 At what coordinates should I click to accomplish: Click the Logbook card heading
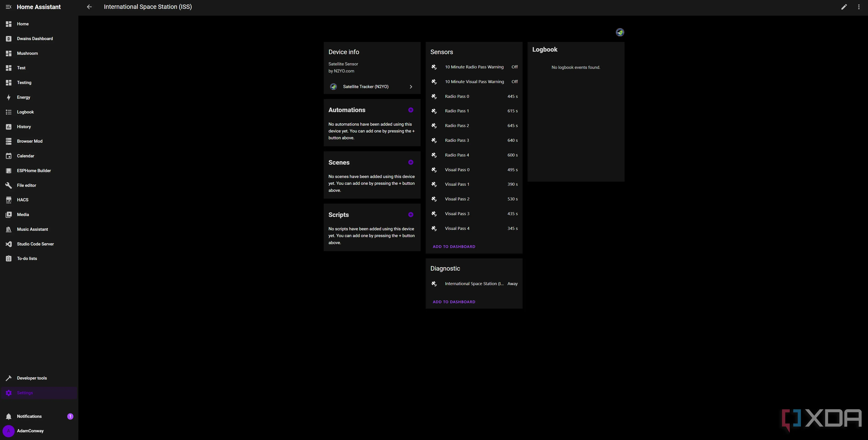click(545, 50)
